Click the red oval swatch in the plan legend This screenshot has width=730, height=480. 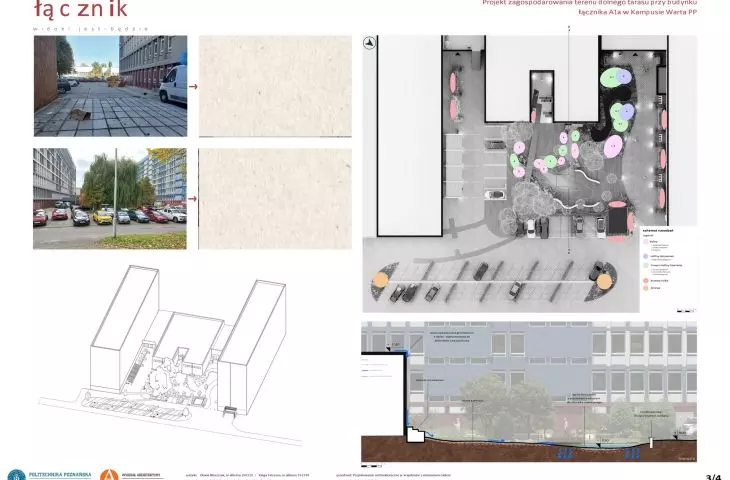click(x=646, y=281)
